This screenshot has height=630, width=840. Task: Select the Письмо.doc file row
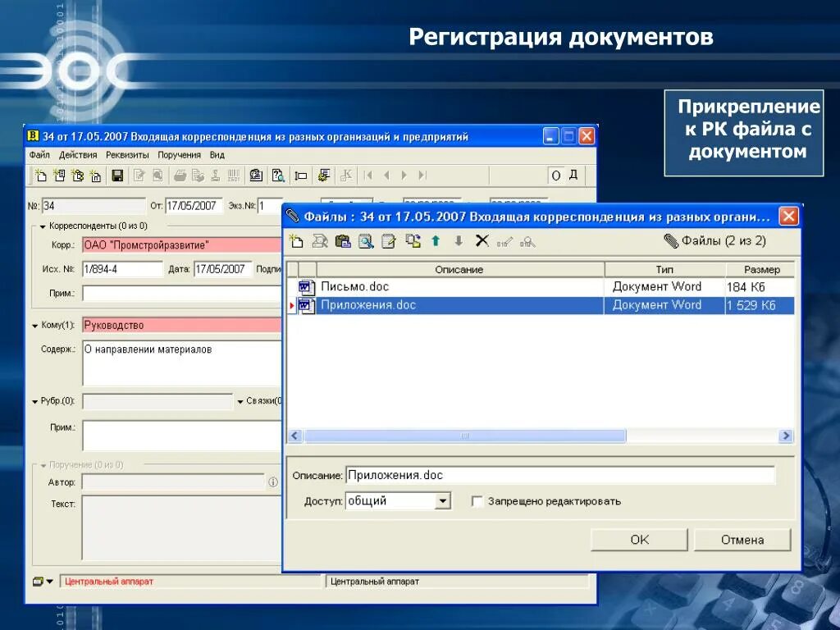click(410, 286)
